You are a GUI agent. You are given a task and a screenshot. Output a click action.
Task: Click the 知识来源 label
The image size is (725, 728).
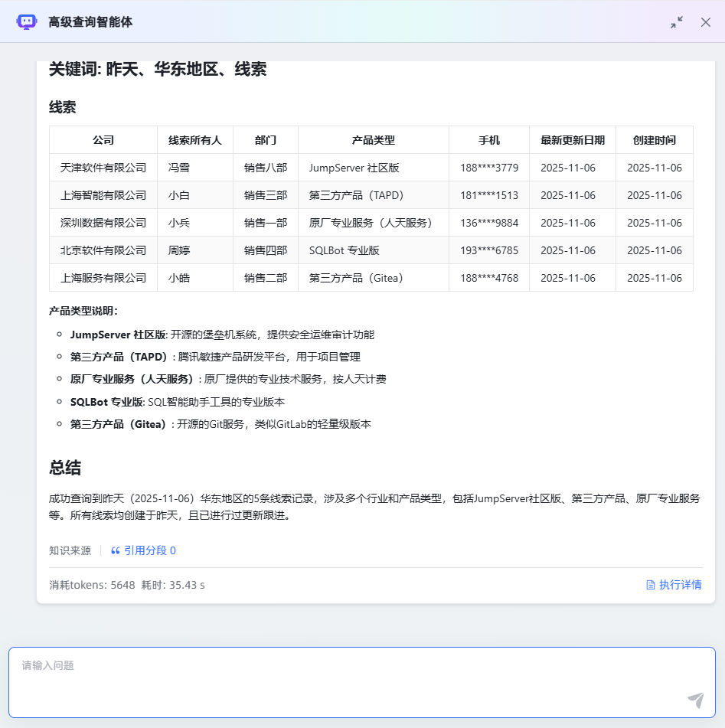70,550
